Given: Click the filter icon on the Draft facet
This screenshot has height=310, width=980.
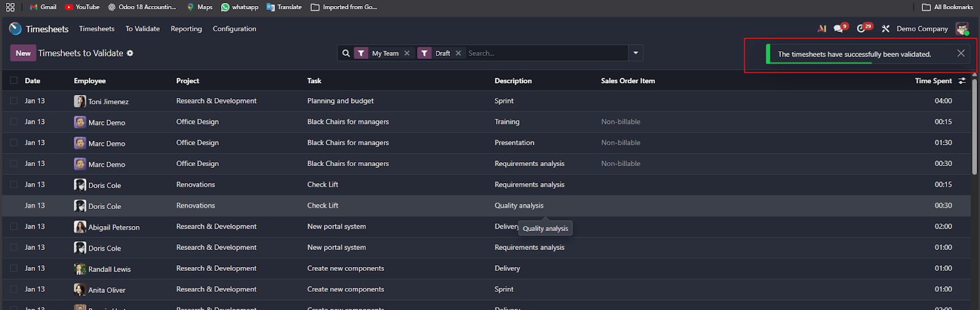Looking at the screenshot, I should (x=424, y=53).
